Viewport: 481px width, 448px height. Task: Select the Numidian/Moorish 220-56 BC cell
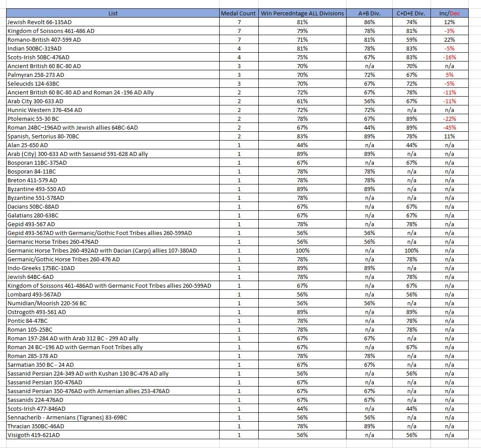(47, 303)
